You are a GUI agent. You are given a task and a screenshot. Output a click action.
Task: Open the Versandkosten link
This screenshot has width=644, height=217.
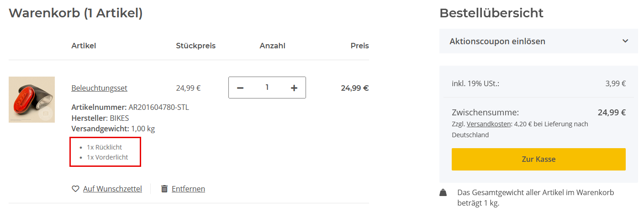pyautogui.click(x=488, y=124)
